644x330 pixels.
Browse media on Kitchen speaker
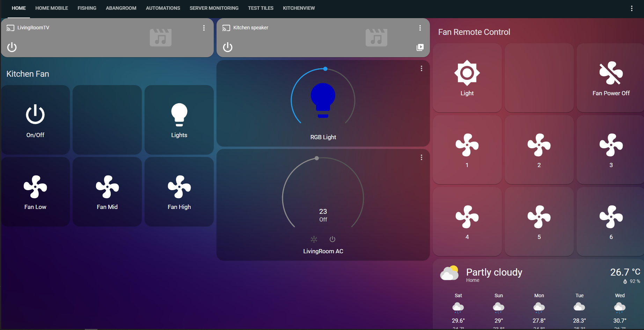tap(420, 47)
